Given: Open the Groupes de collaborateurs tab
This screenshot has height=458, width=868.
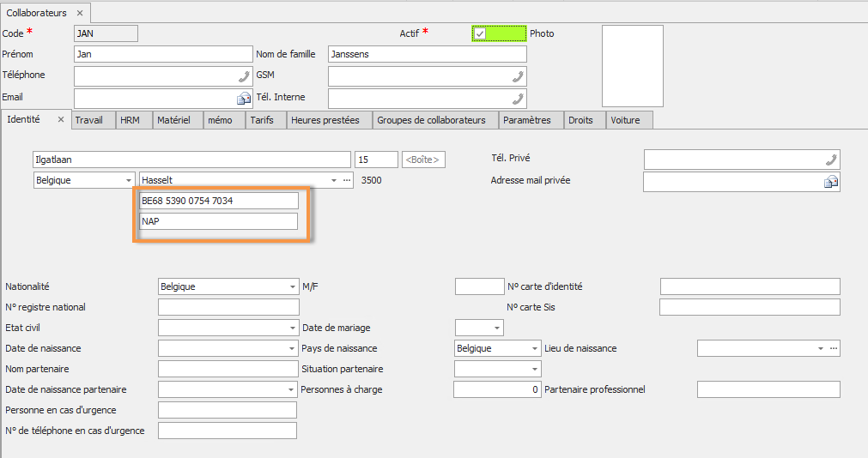Looking at the screenshot, I should [x=435, y=120].
